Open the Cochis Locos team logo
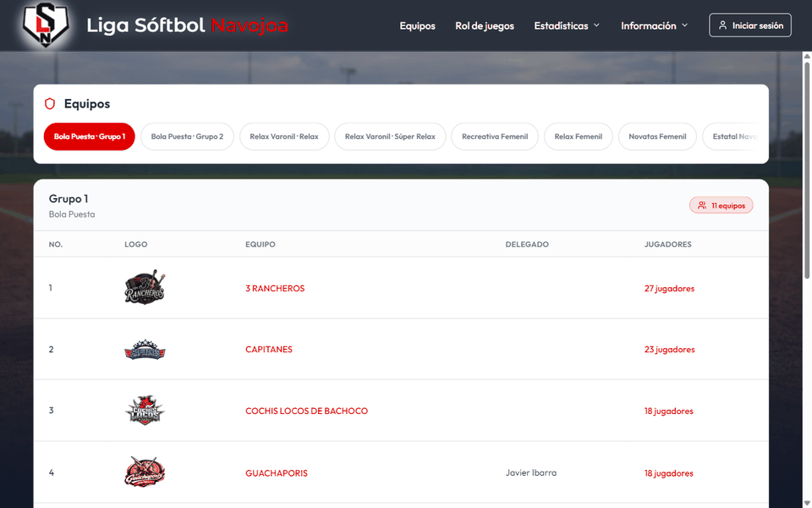 pyautogui.click(x=145, y=410)
